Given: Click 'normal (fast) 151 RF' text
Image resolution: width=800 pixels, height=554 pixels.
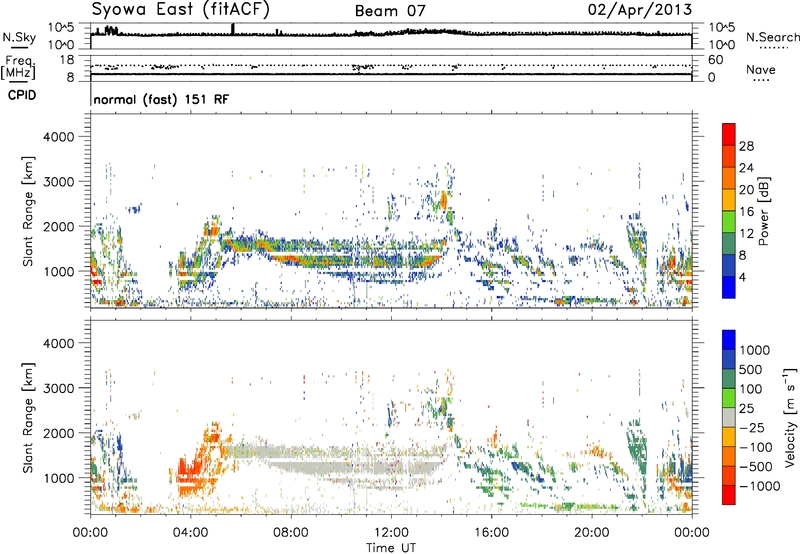Looking at the screenshot, I should pos(161,99).
